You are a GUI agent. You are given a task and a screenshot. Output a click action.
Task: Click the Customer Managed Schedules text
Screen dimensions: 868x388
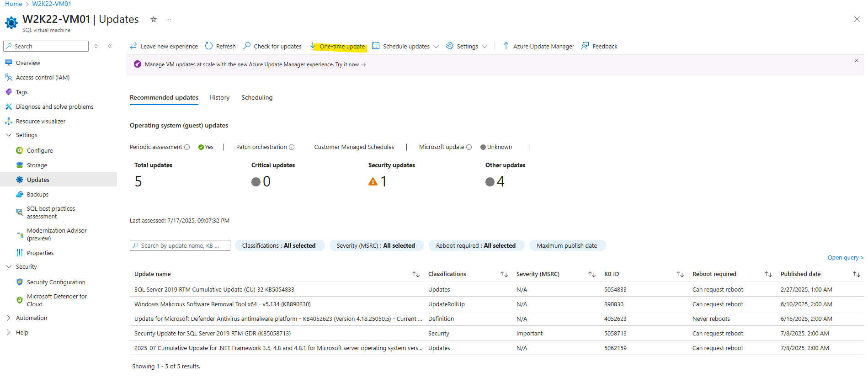(354, 147)
